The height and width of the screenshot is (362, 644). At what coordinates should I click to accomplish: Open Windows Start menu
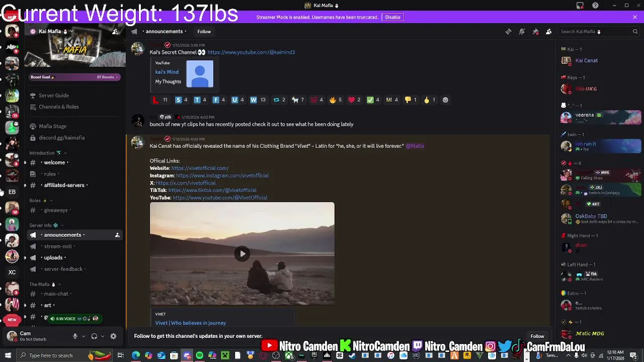coord(8,355)
